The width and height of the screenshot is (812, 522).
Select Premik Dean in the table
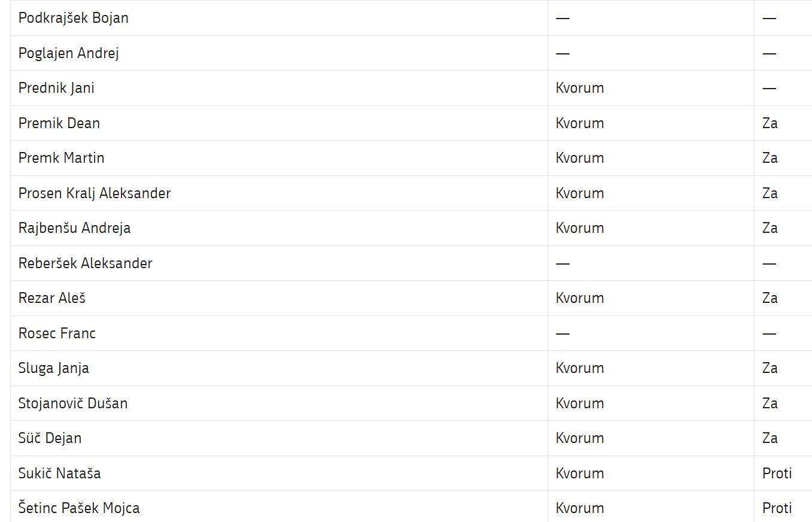[x=59, y=123]
